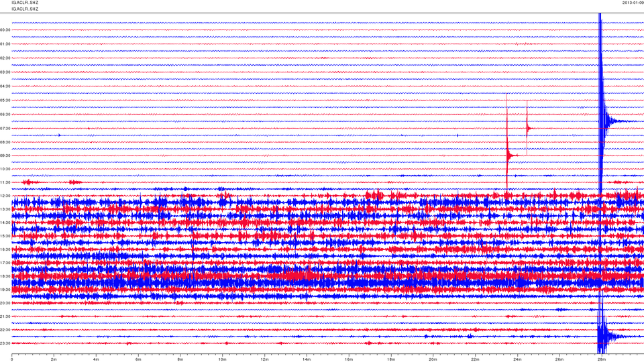Screen dimensions: 644x362
Task: Click the 24m axis tick label
Action: coord(517,359)
